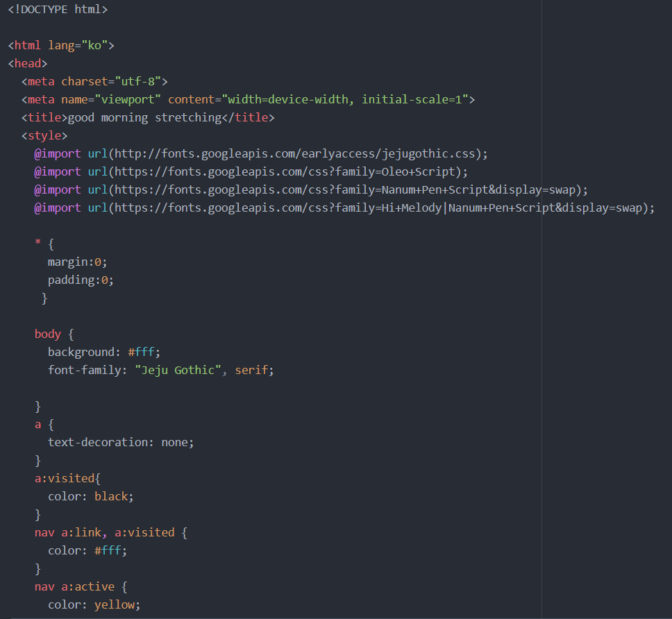
Task: Click the margin:0 declaration
Action: tap(77, 262)
